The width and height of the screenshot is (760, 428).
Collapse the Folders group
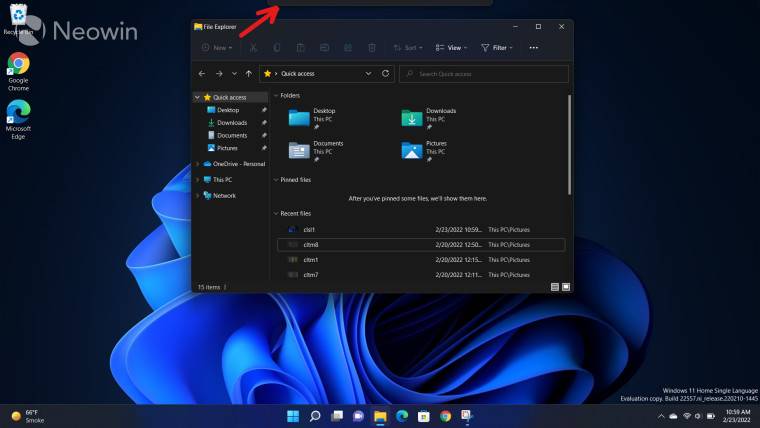[x=276, y=95]
